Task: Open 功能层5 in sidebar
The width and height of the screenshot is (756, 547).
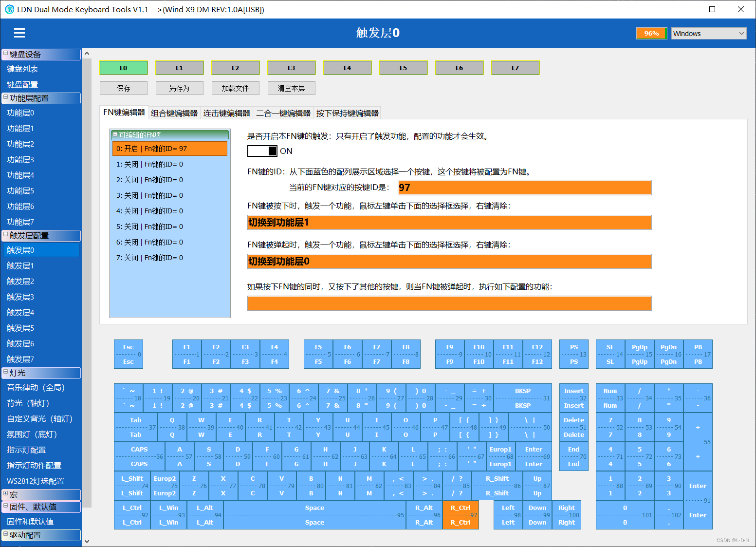Action: coord(41,191)
